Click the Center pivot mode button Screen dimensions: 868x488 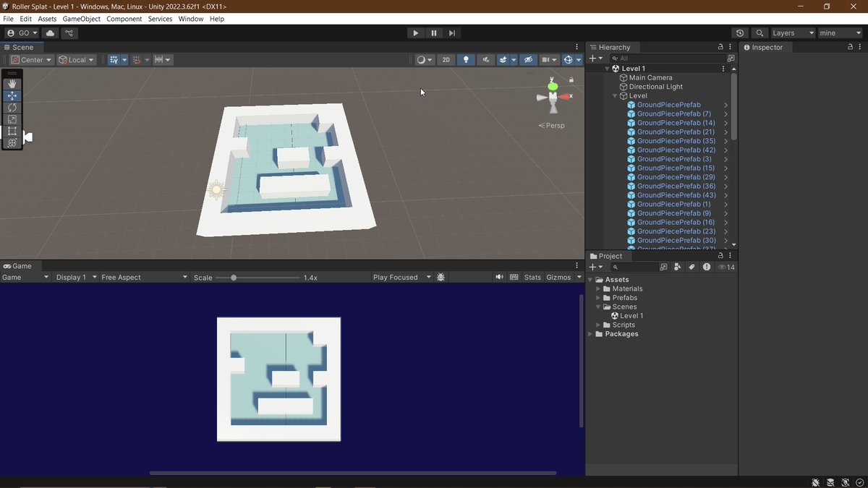point(30,59)
